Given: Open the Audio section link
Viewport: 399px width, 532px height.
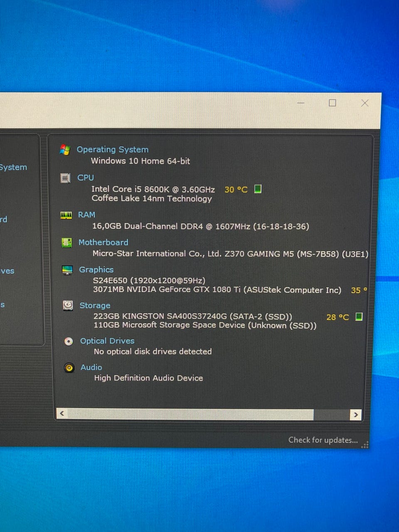Looking at the screenshot, I should tap(91, 367).
